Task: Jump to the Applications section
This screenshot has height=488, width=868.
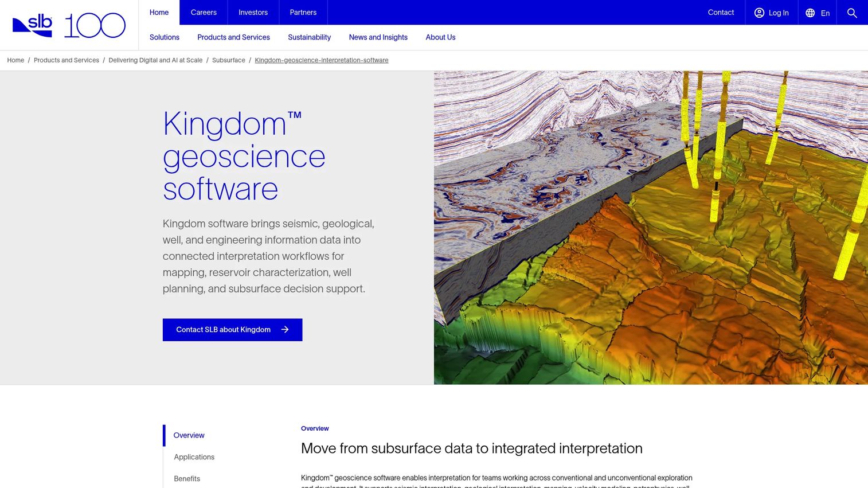Action: pyautogui.click(x=194, y=457)
